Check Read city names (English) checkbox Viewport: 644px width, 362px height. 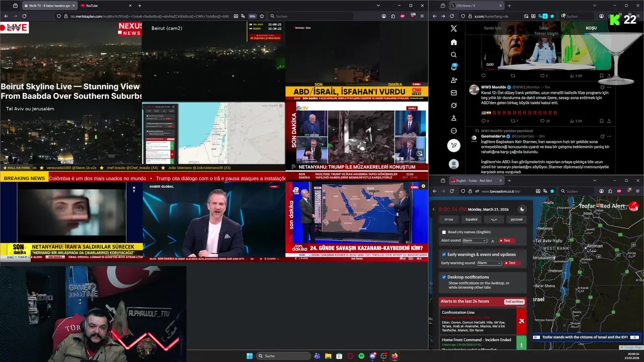coord(444,232)
